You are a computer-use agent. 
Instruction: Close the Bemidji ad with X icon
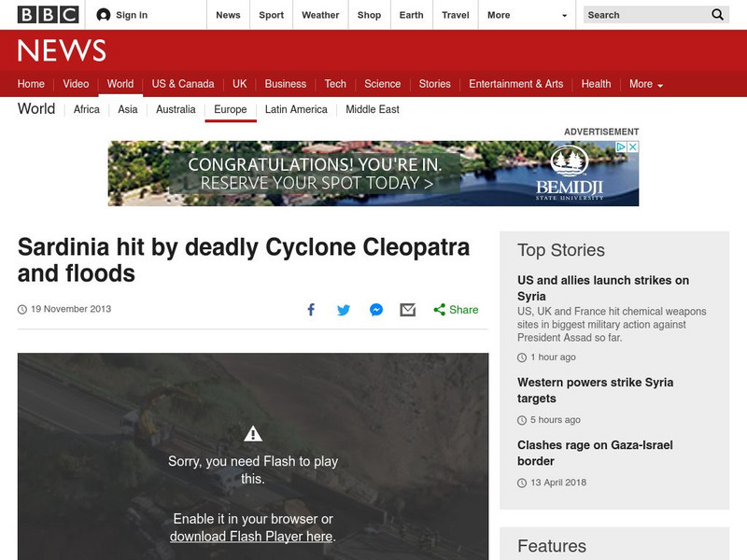632,147
